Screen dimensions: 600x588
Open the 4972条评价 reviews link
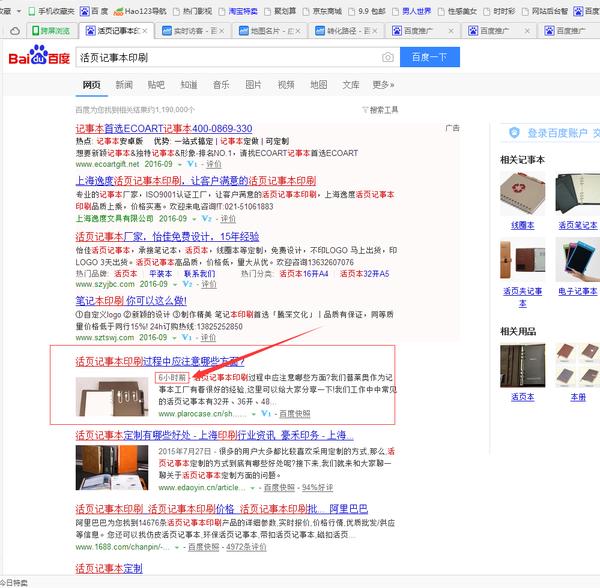[246, 548]
